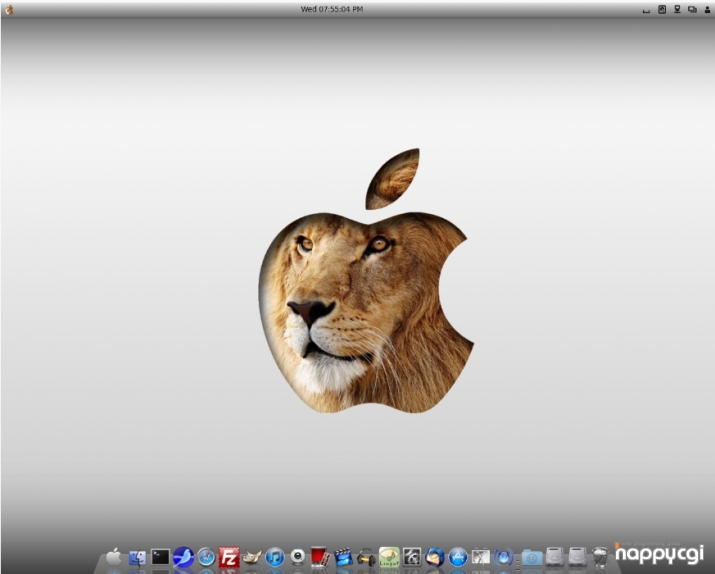
Task: Open the App Store icon in the dock
Action: [x=458, y=557]
